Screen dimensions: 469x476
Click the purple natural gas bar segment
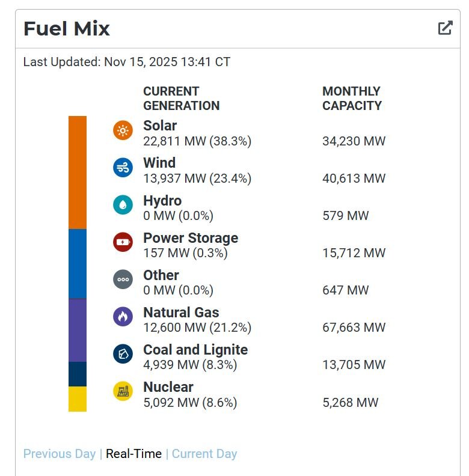tap(78, 330)
